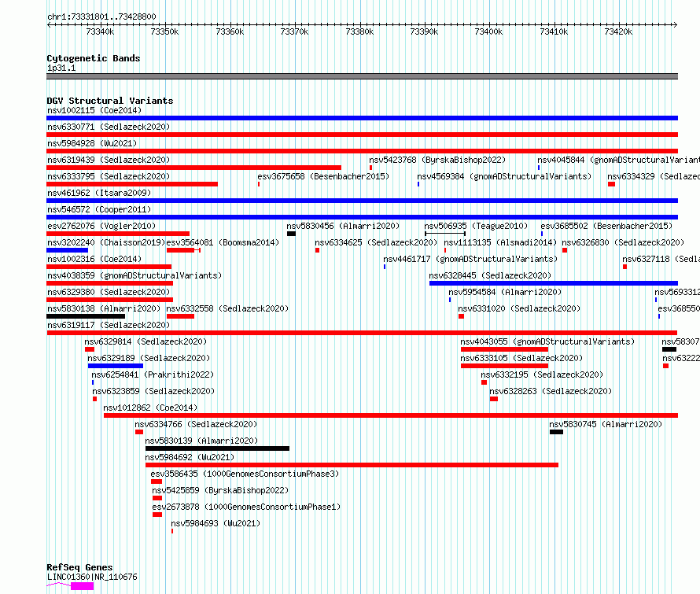Select nsv5425859 (ByrskaBishop2022) label

(220, 490)
